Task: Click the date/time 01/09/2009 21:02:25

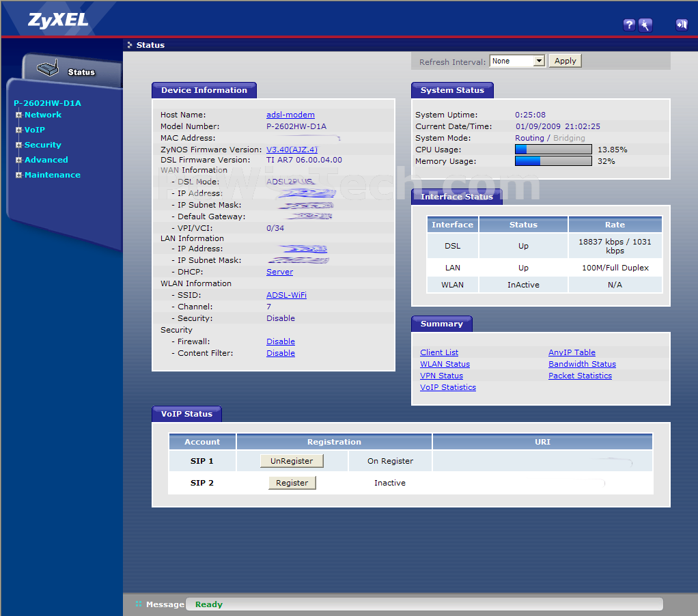Action: click(558, 126)
